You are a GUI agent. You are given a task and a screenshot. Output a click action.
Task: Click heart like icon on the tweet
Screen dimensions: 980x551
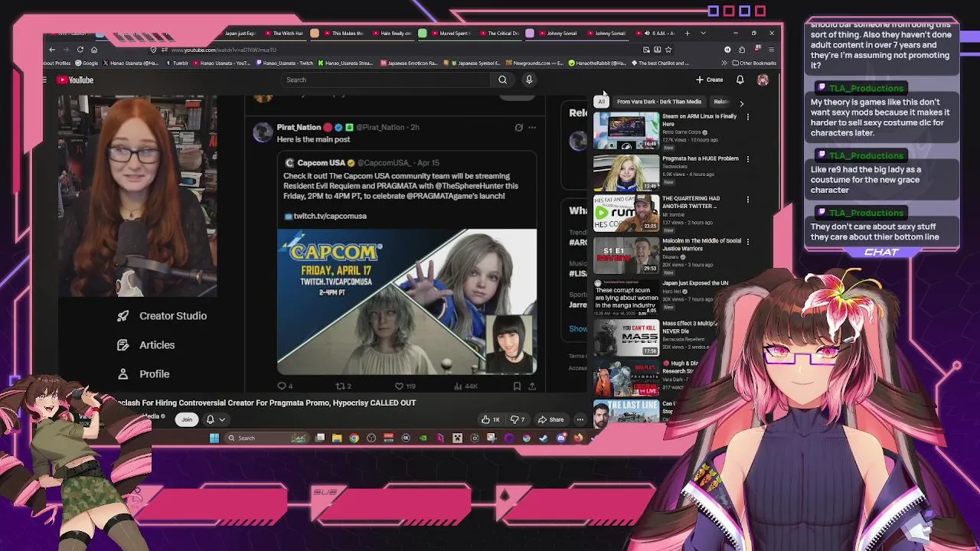tap(399, 386)
